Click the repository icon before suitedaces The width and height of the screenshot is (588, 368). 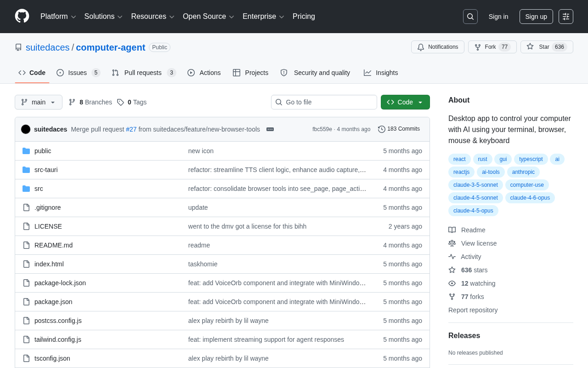(18, 47)
